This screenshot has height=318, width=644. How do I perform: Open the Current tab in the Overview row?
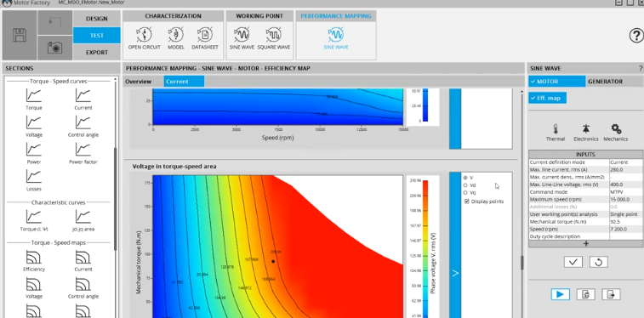pyautogui.click(x=184, y=82)
